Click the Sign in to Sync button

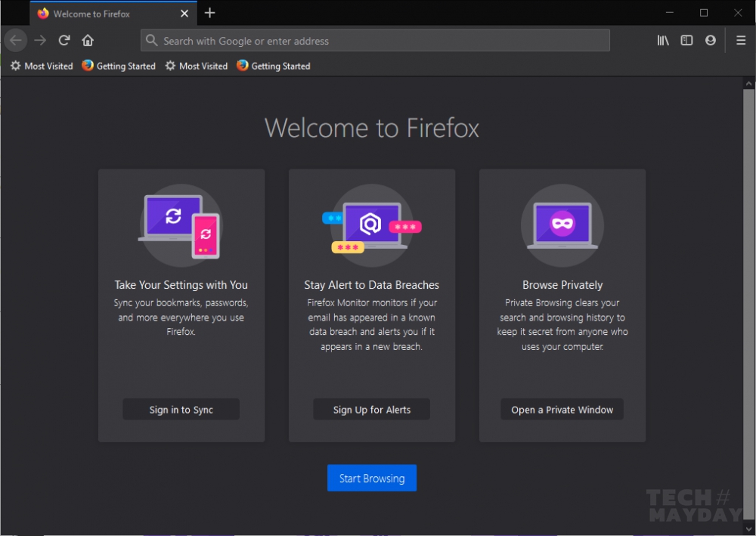[181, 409]
